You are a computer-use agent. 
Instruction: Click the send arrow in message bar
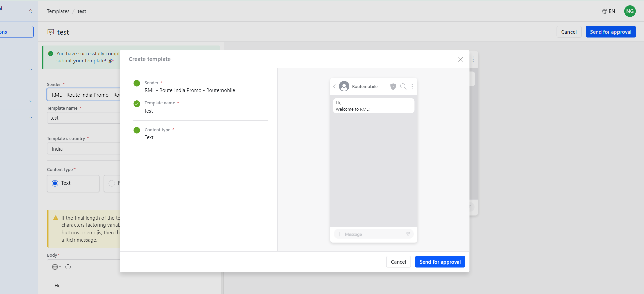coord(408,234)
